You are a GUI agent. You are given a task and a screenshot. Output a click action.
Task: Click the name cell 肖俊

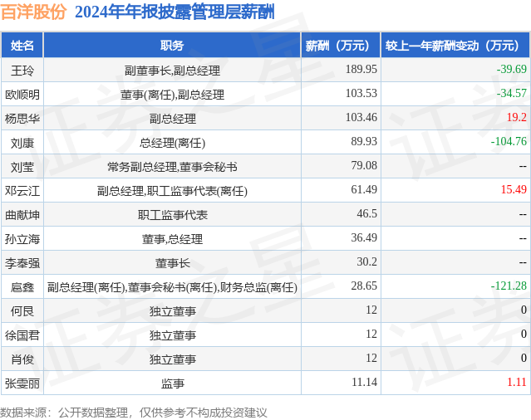[22, 359]
